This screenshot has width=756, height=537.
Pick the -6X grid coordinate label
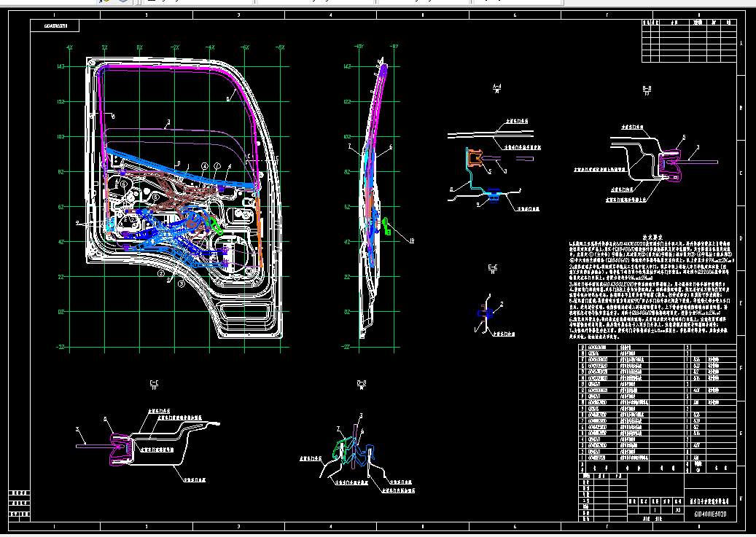click(245, 47)
